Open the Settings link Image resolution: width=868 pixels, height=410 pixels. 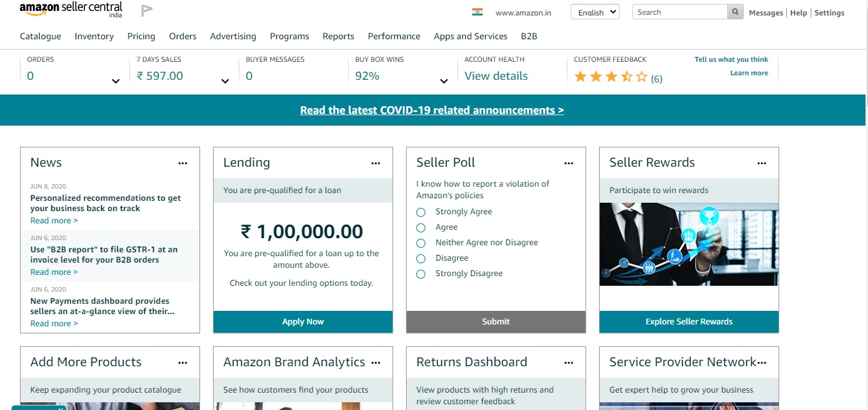(829, 13)
